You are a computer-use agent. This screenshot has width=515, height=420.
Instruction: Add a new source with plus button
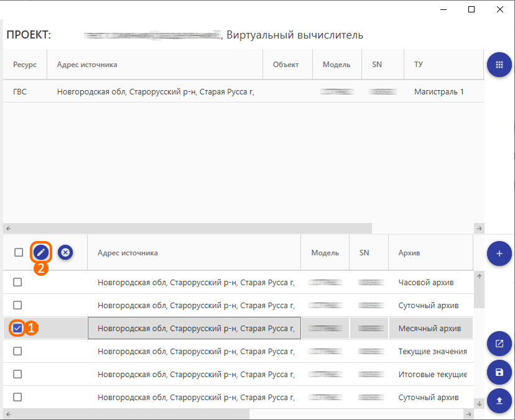click(499, 253)
